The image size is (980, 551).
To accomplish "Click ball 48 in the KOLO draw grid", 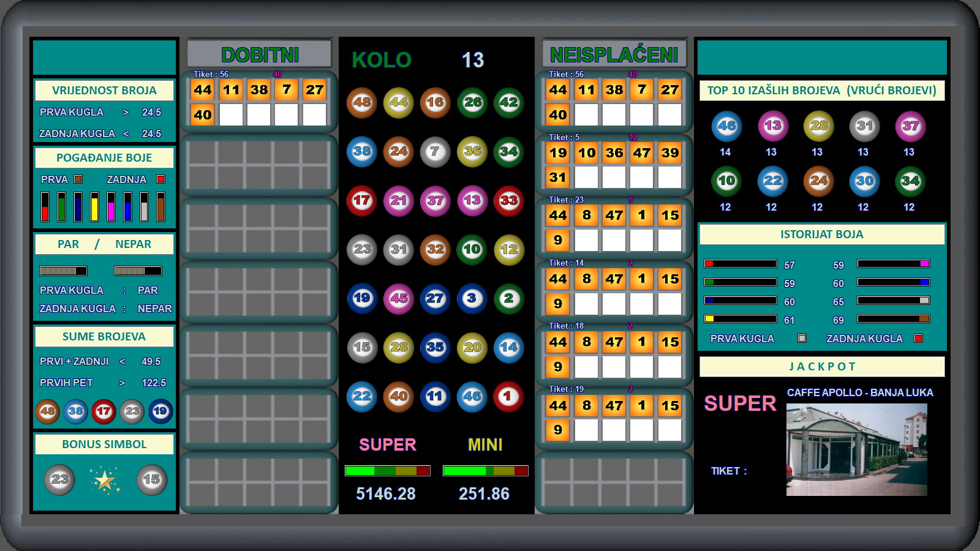I will (361, 102).
